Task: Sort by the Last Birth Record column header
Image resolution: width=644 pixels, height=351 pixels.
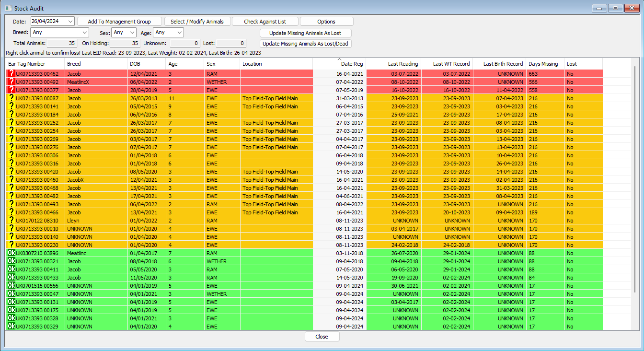Action: tap(499, 64)
